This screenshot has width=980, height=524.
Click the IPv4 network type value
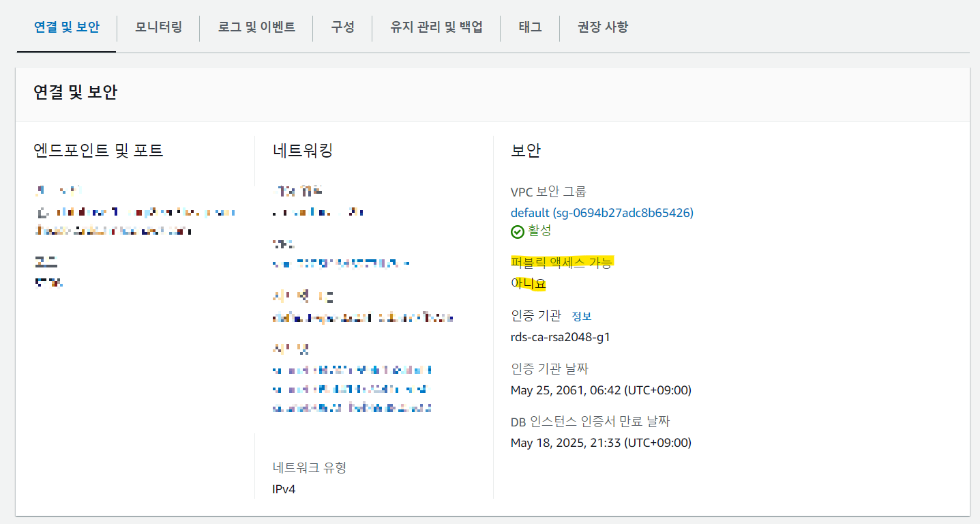click(x=284, y=489)
